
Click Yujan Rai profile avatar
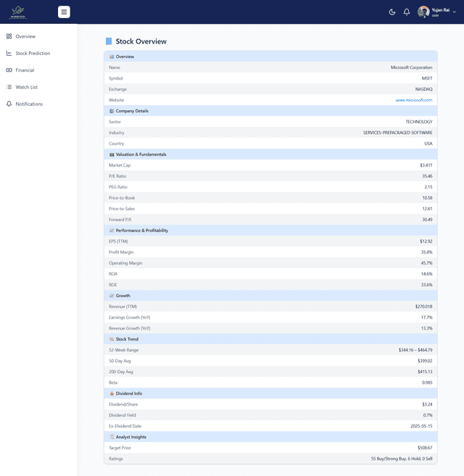(x=423, y=12)
